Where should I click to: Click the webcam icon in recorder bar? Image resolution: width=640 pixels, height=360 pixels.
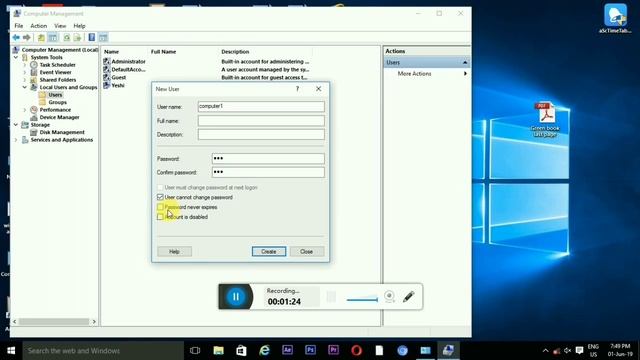pos(389,297)
